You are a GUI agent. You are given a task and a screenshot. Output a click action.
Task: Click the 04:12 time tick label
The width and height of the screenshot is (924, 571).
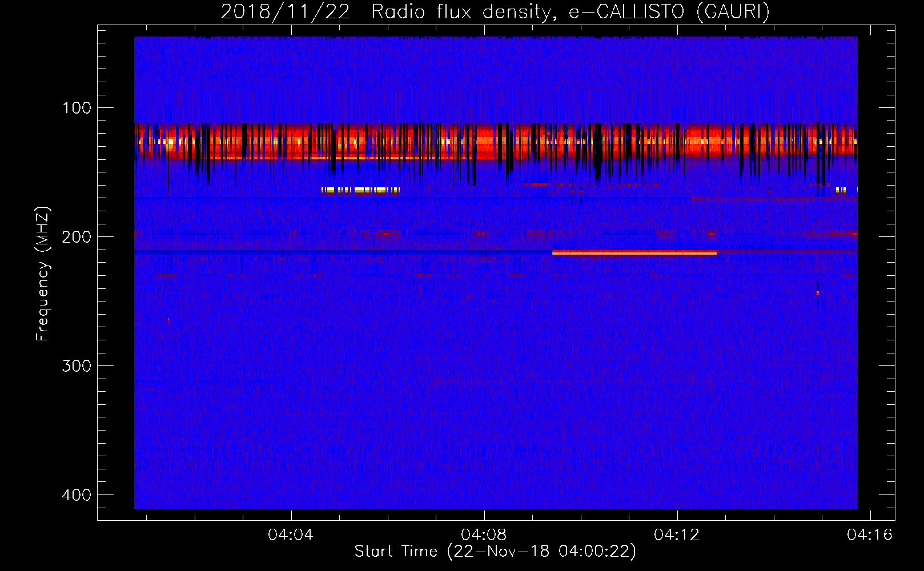coord(677,535)
